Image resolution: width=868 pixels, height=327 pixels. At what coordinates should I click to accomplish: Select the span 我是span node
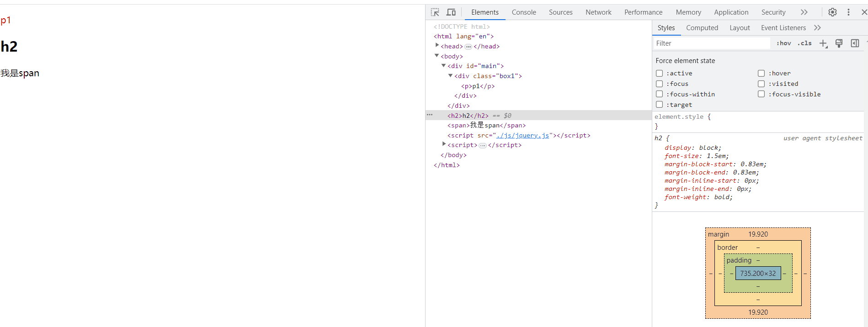point(486,125)
